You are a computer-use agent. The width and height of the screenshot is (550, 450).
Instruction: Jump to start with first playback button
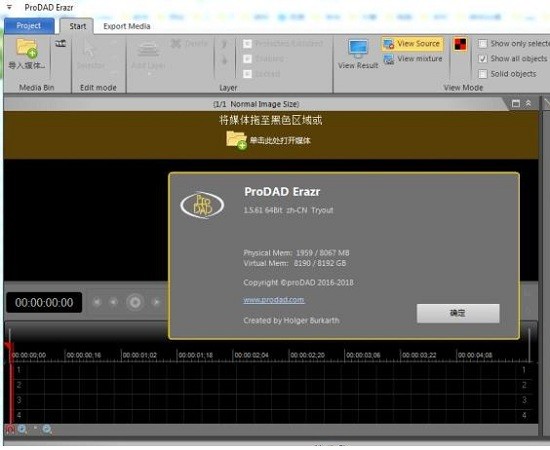coord(97,302)
